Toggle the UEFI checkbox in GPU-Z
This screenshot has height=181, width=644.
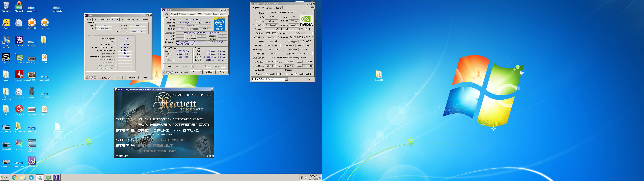306,29
